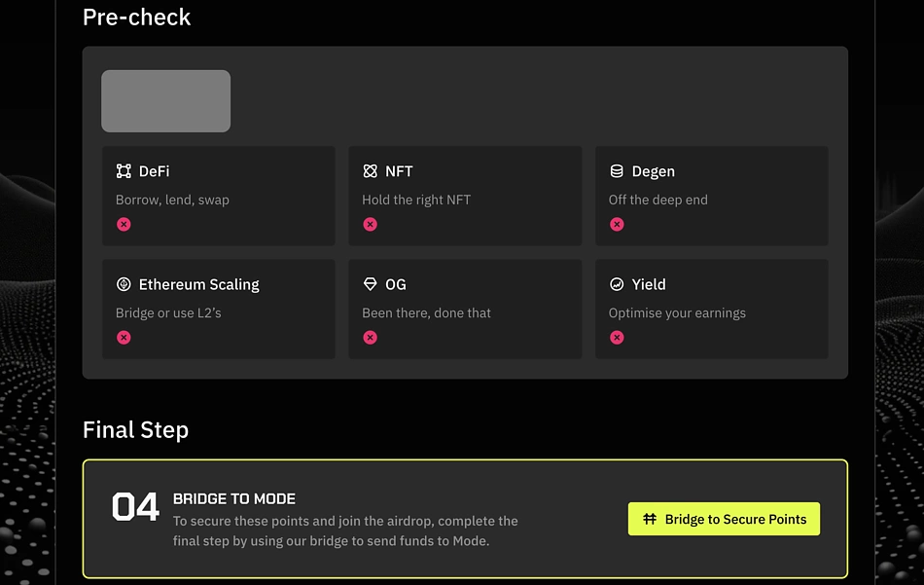Screen dimensions: 924x585
Task: Click the BRIDGE TO MODE heading
Action: [x=234, y=499]
